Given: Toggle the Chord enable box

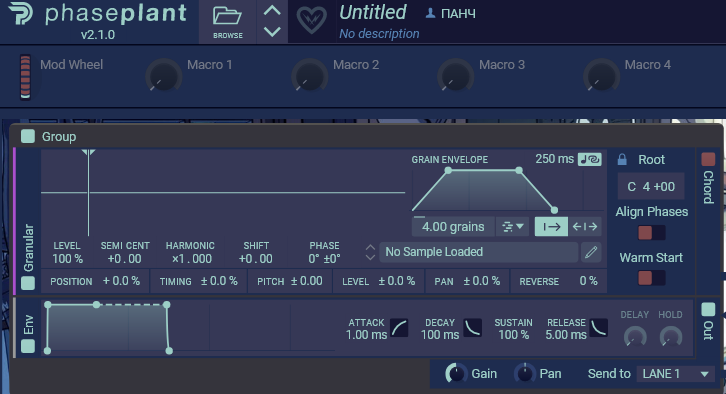Looking at the screenshot, I should point(708,159).
